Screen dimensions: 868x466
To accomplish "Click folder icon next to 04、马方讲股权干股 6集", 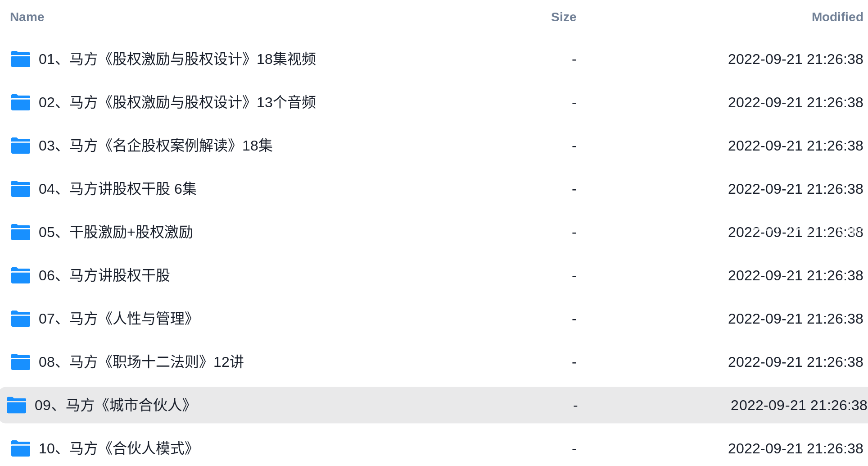I will (x=21, y=189).
